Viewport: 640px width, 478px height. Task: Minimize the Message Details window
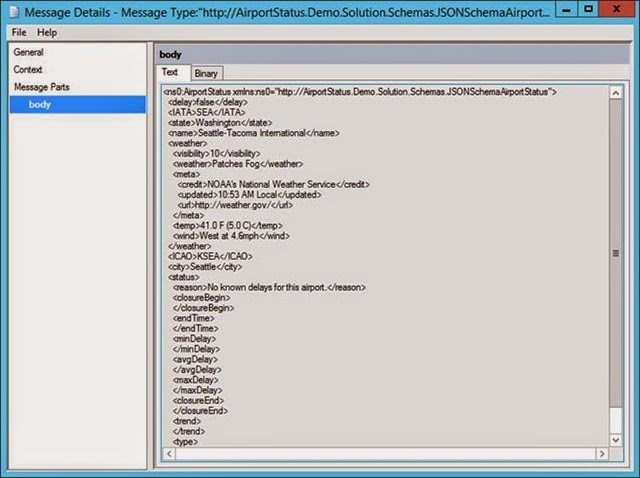click(x=566, y=9)
